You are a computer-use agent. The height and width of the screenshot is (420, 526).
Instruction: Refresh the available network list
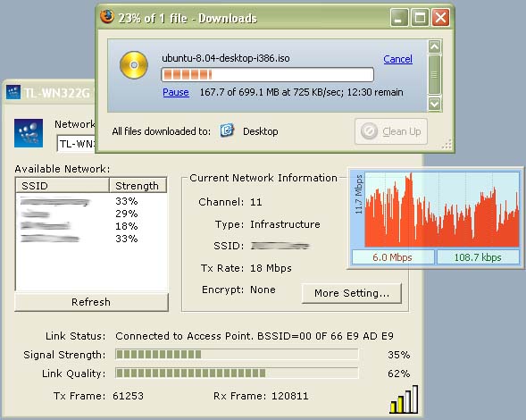pos(91,302)
